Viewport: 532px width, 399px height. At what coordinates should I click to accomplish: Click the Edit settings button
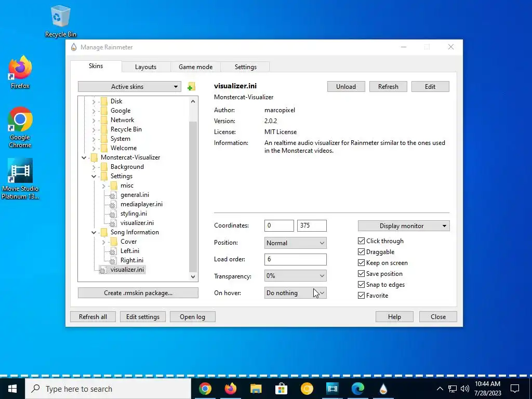point(143,316)
